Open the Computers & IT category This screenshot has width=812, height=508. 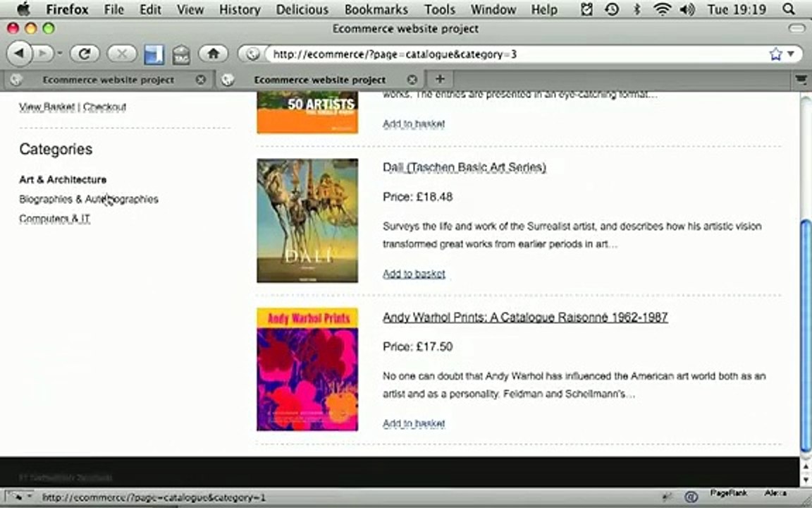pyautogui.click(x=54, y=219)
